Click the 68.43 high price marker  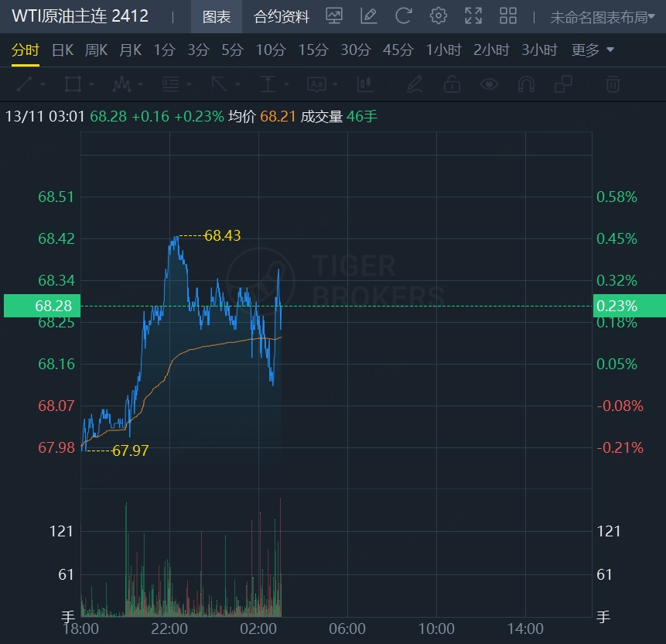tap(223, 235)
